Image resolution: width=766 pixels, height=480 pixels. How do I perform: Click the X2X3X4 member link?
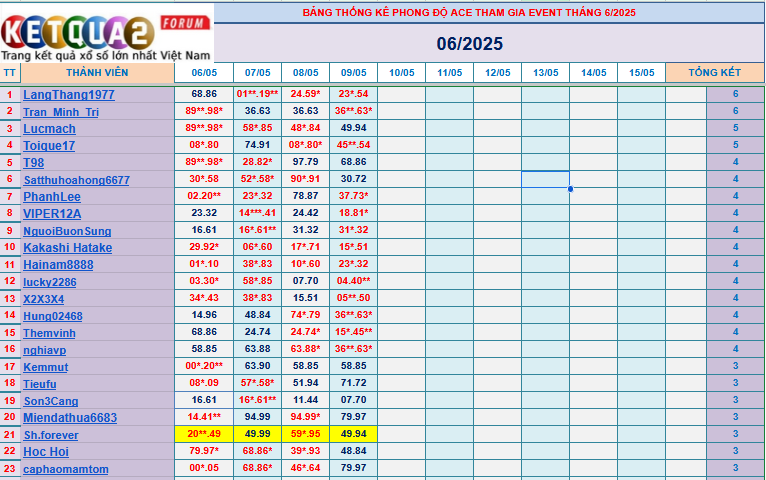(x=43, y=299)
